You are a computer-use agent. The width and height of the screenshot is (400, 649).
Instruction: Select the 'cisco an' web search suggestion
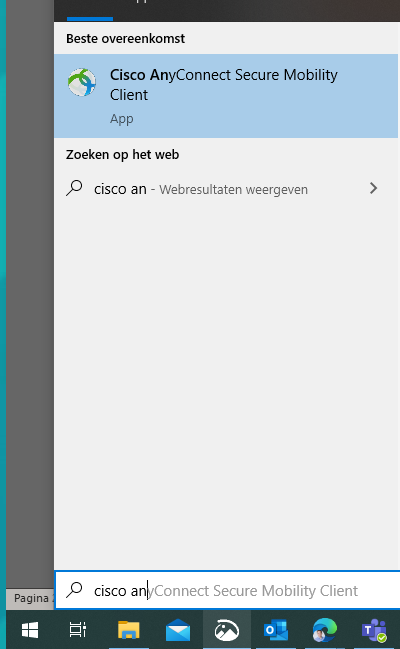pos(226,189)
